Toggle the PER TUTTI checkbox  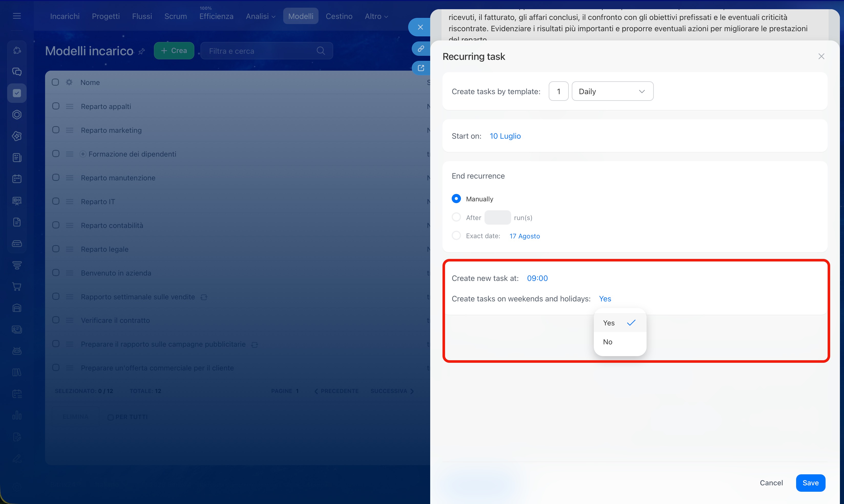coord(110,417)
